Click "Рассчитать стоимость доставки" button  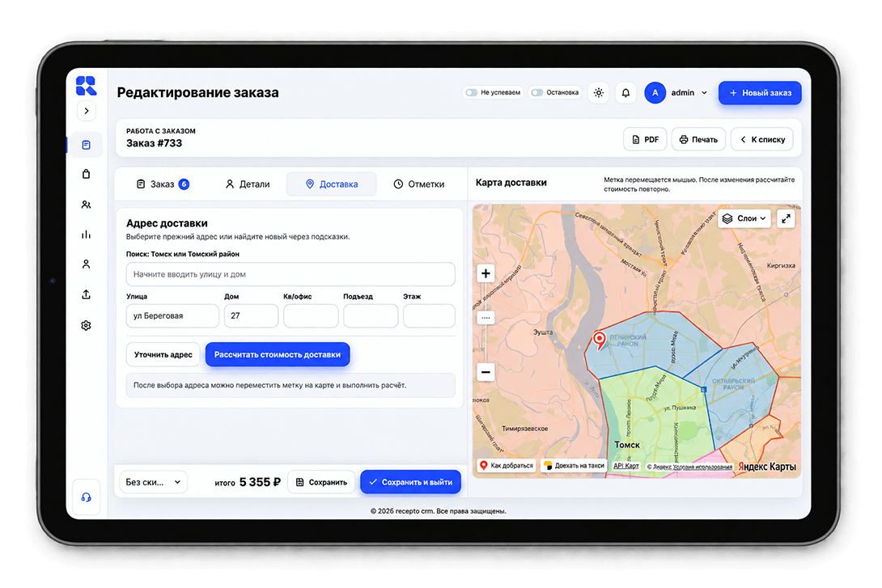pyautogui.click(x=278, y=355)
